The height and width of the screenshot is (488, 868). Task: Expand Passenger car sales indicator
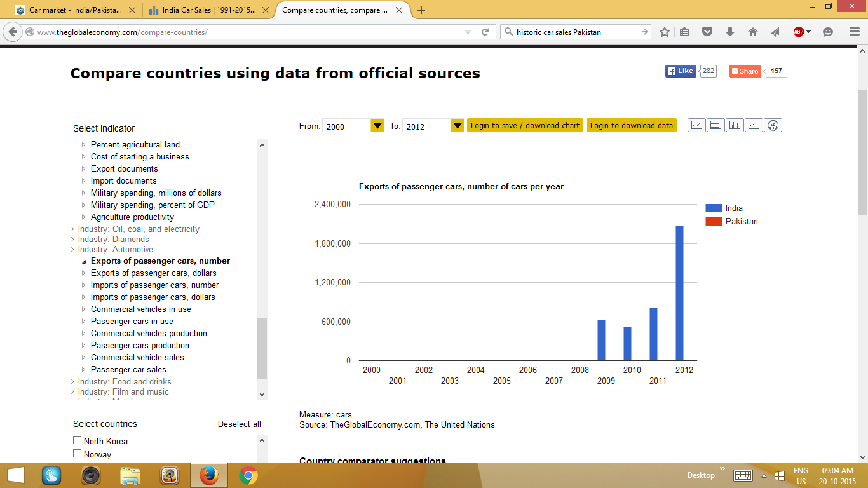[84, 370]
